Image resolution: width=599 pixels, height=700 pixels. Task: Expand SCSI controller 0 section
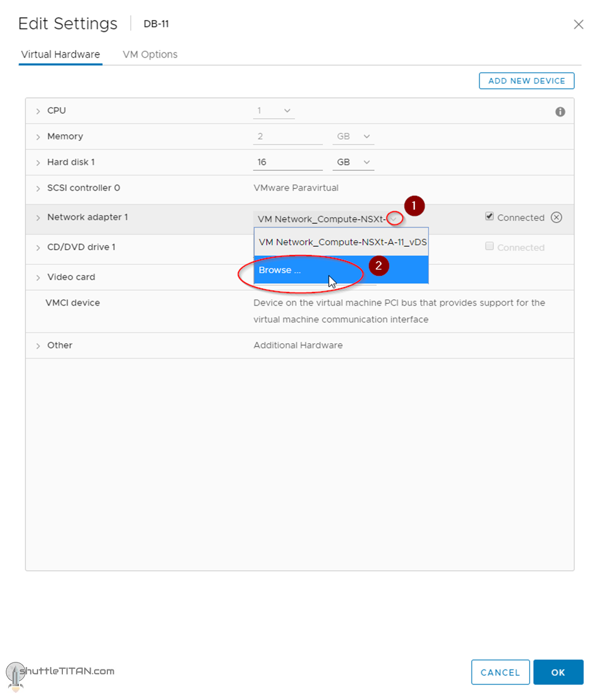[38, 189]
